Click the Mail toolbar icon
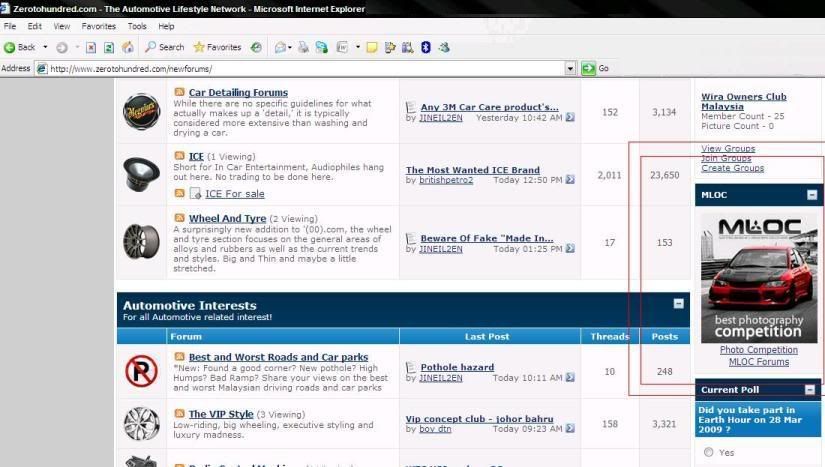Screen dimensions: 825x467 [x=280, y=48]
